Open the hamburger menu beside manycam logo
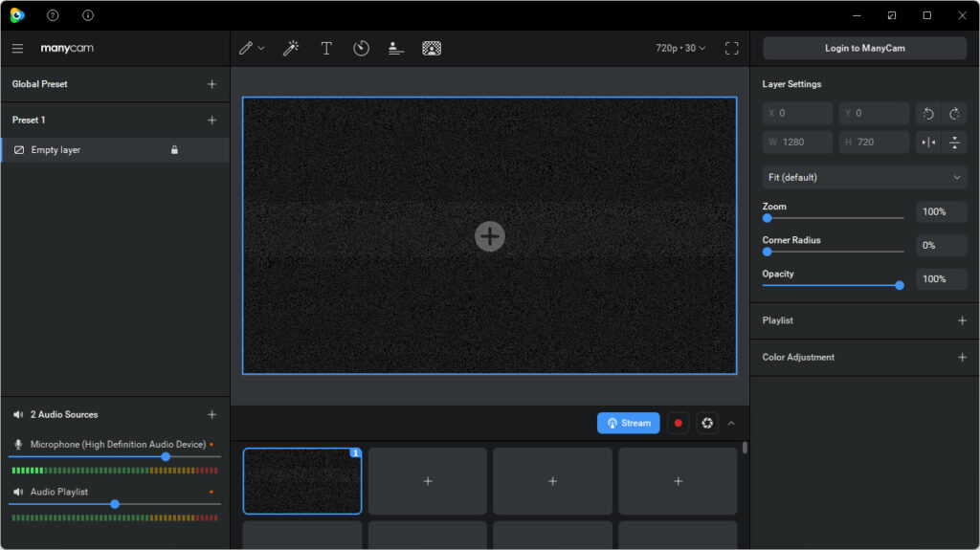 (x=17, y=48)
